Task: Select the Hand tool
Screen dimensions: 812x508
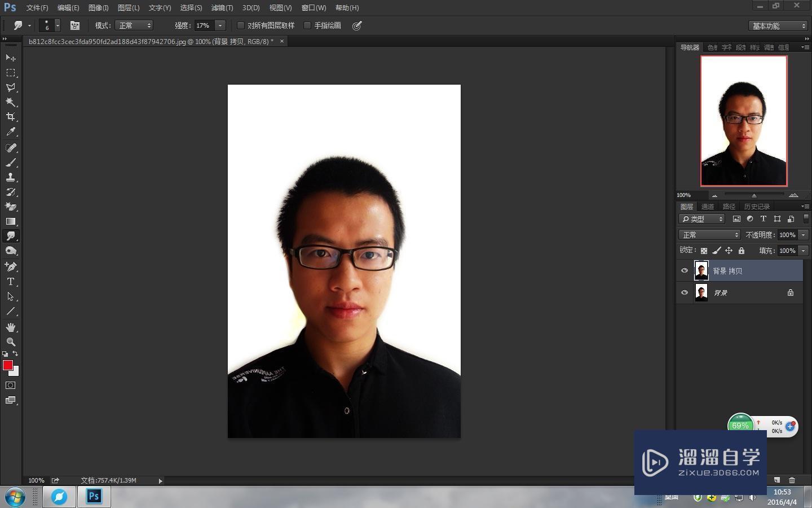Action: (x=10, y=326)
